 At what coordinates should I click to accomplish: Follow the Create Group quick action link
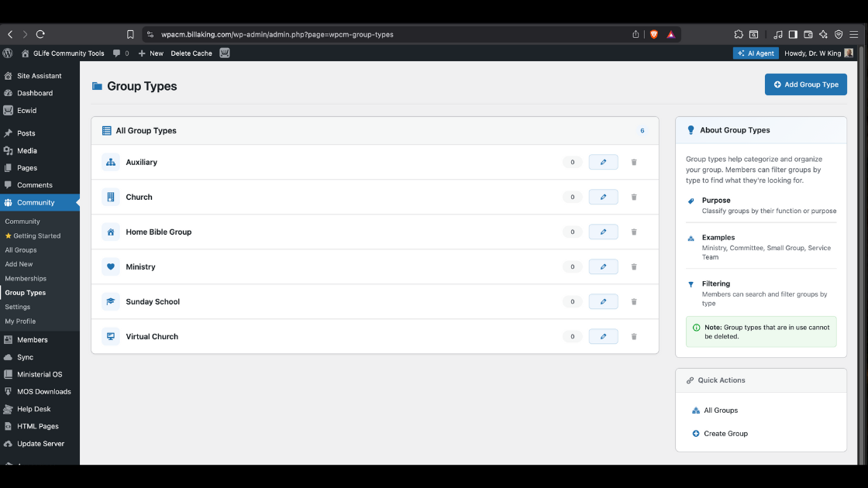coord(725,434)
